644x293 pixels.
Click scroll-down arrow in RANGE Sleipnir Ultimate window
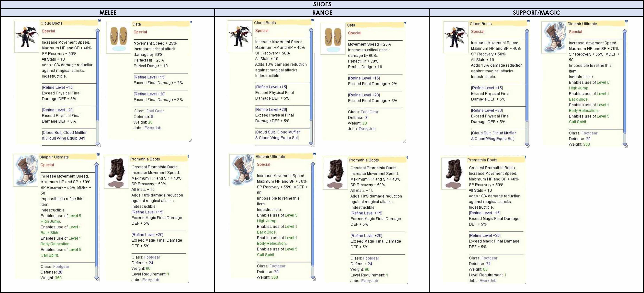(x=313, y=277)
